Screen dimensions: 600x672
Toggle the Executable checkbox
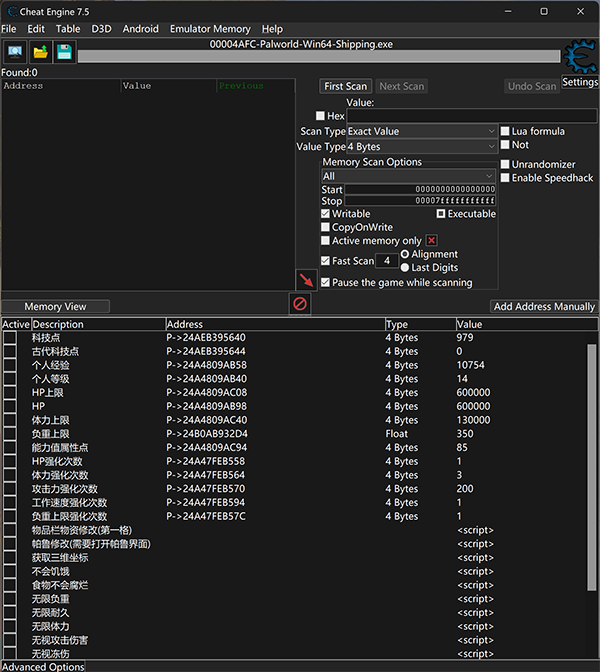(x=441, y=213)
